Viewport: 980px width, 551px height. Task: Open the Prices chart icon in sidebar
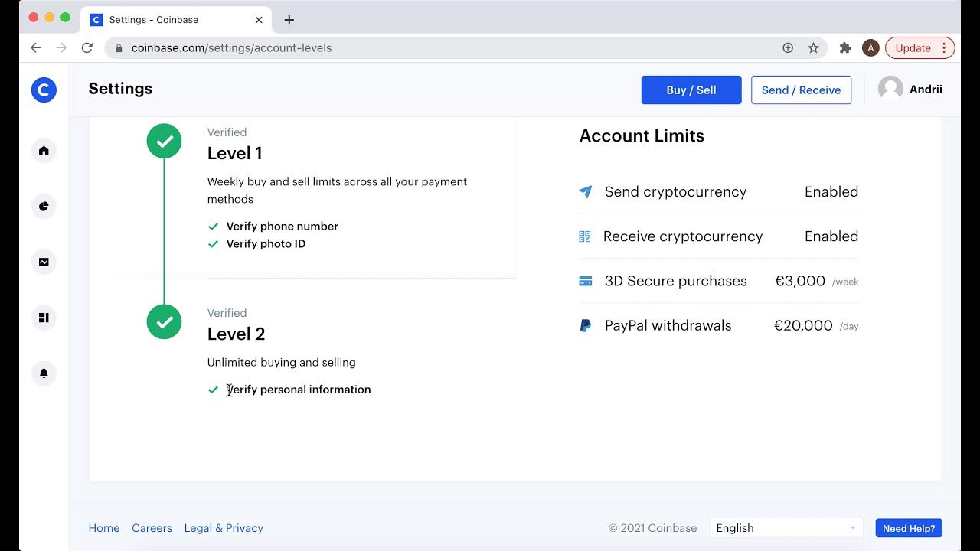coord(44,262)
